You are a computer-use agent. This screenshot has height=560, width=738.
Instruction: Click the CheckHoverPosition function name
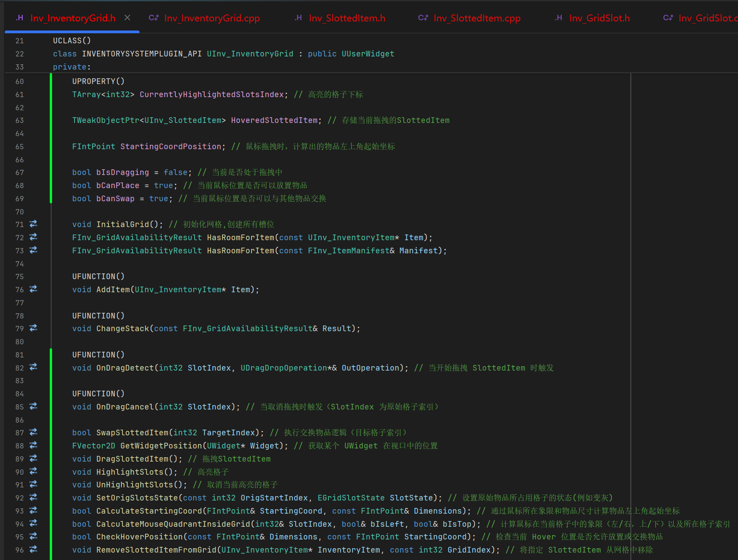tap(140, 537)
